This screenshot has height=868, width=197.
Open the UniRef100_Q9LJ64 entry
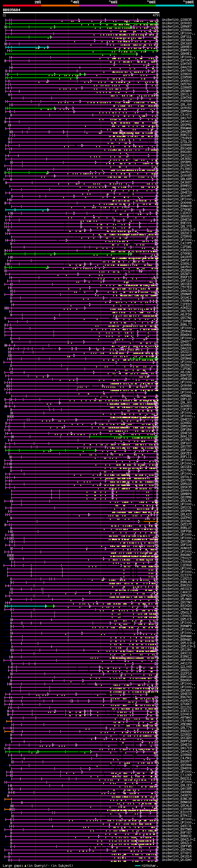click(x=177, y=104)
